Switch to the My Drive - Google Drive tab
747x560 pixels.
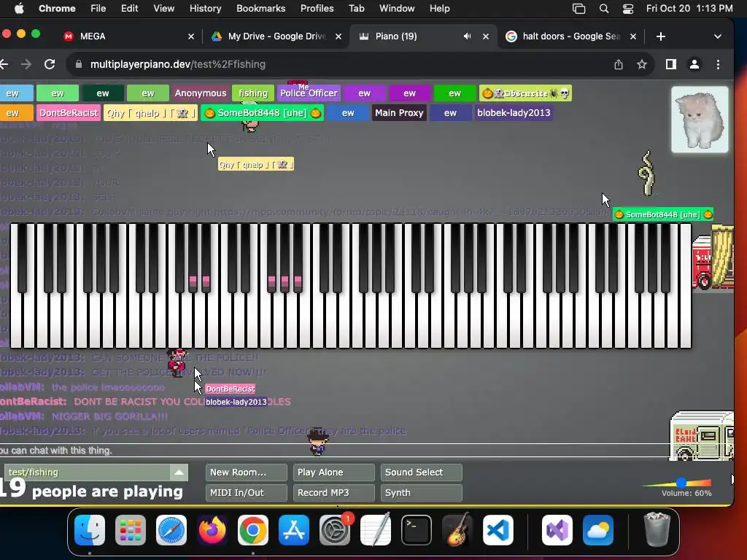[x=276, y=36]
